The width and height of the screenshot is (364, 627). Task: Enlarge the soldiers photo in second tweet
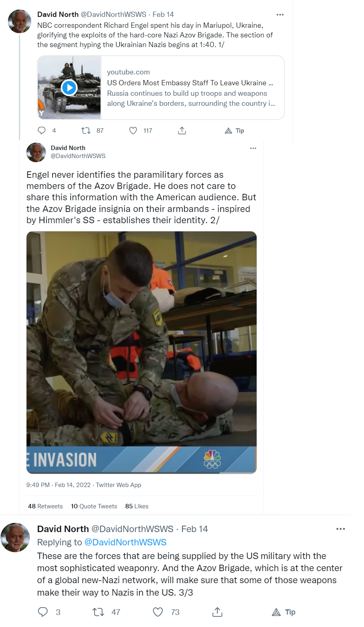point(142,352)
